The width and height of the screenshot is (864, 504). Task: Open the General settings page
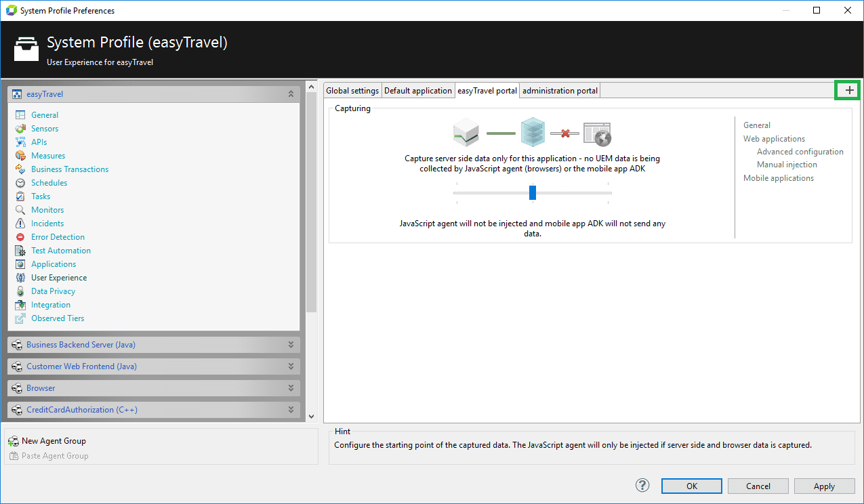pyautogui.click(x=45, y=115)
